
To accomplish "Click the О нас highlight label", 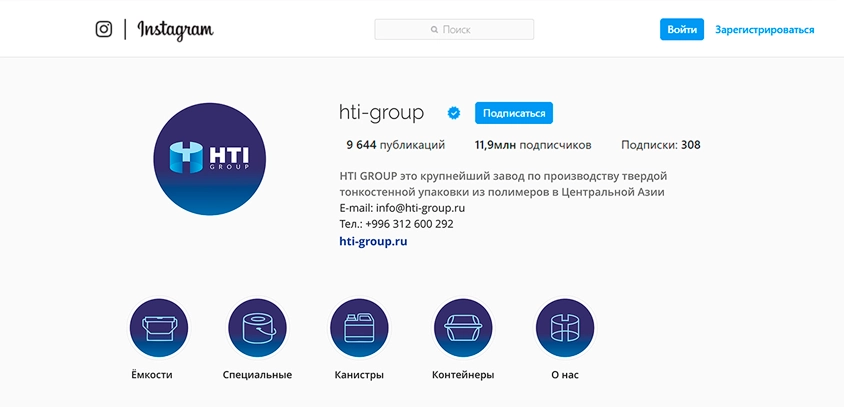I will coord(565,375).
